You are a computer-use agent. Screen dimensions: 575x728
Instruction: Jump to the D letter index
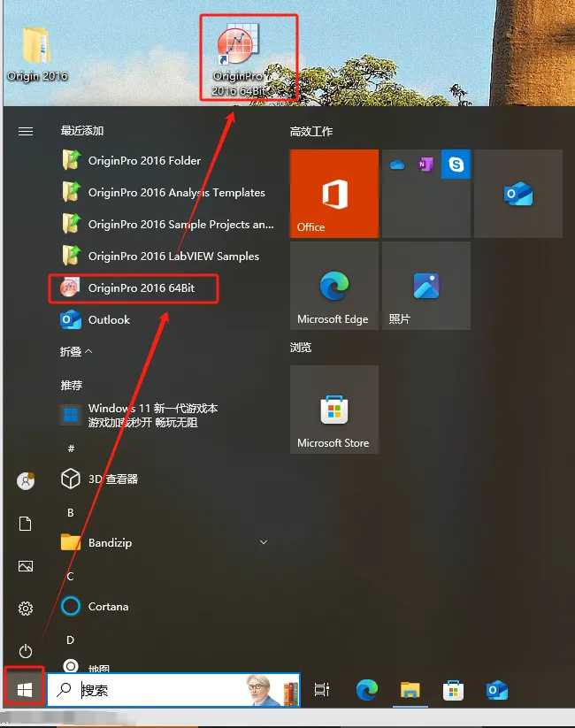pyautogui.click(x=71, y=640)
